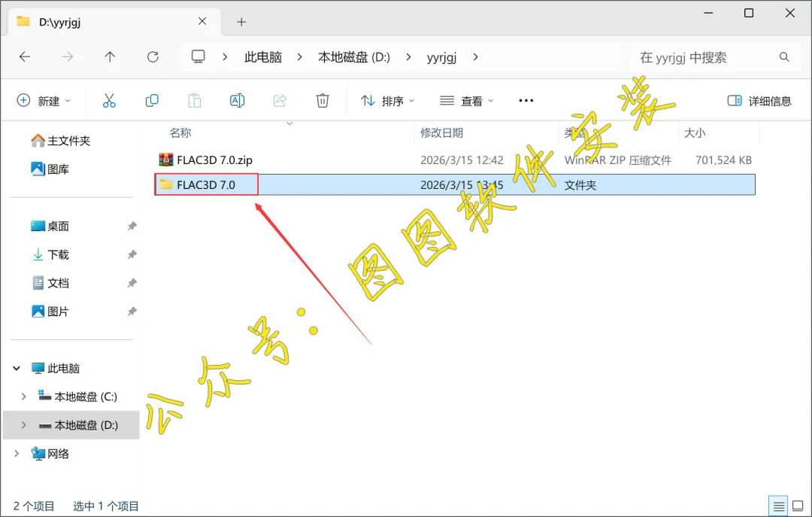
Task: Click the Rename toolbar icon
Action: (237, 101)
